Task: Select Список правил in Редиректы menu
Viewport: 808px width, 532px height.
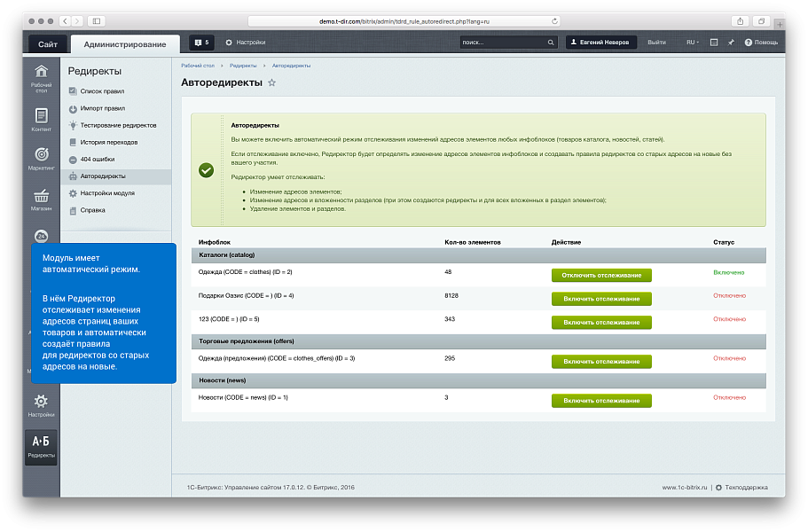Action: click(102, 91)
